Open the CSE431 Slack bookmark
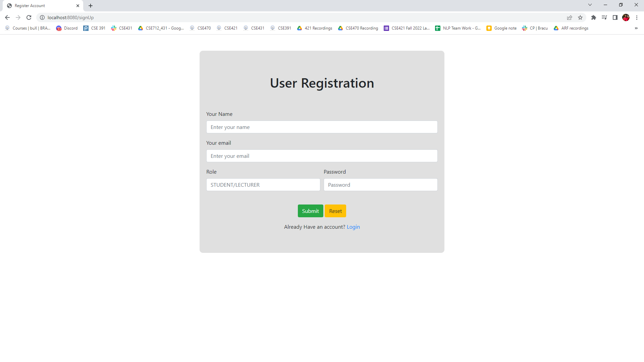Viewport: 644px width, 362px height. point(122,28)
